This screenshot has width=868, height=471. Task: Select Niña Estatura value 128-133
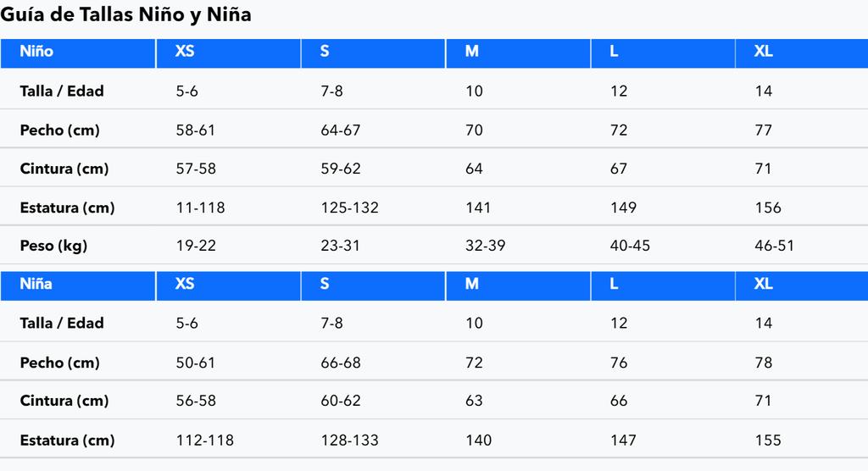[350, 440]
